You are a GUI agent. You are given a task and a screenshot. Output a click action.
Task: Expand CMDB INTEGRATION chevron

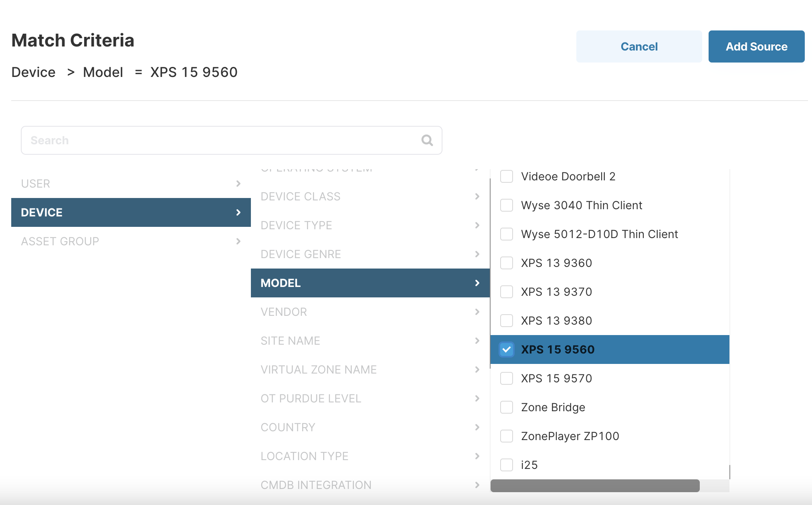477,485
